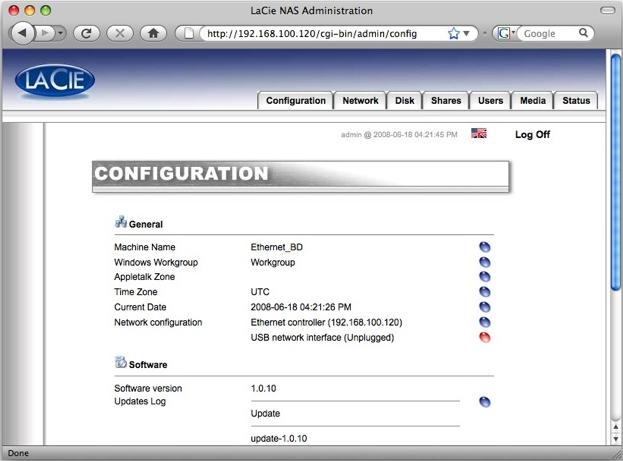Click the blue icon next to Updates Log
The width and height of the screenshot is (623, 461).
pyautogui.click(x=485, y=401)
